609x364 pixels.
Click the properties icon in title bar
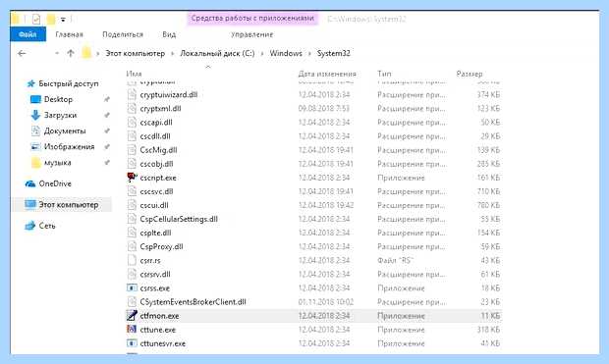(36, 19)
